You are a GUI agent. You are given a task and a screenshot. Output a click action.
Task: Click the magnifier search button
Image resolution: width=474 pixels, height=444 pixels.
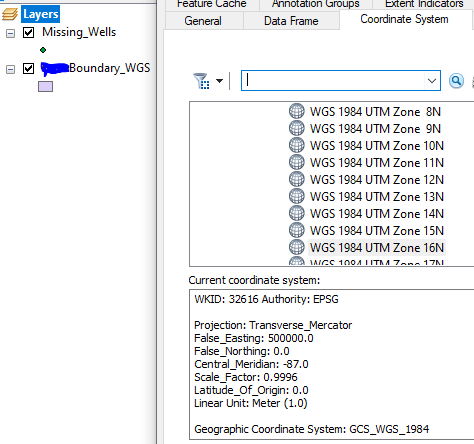click(456, 81)
